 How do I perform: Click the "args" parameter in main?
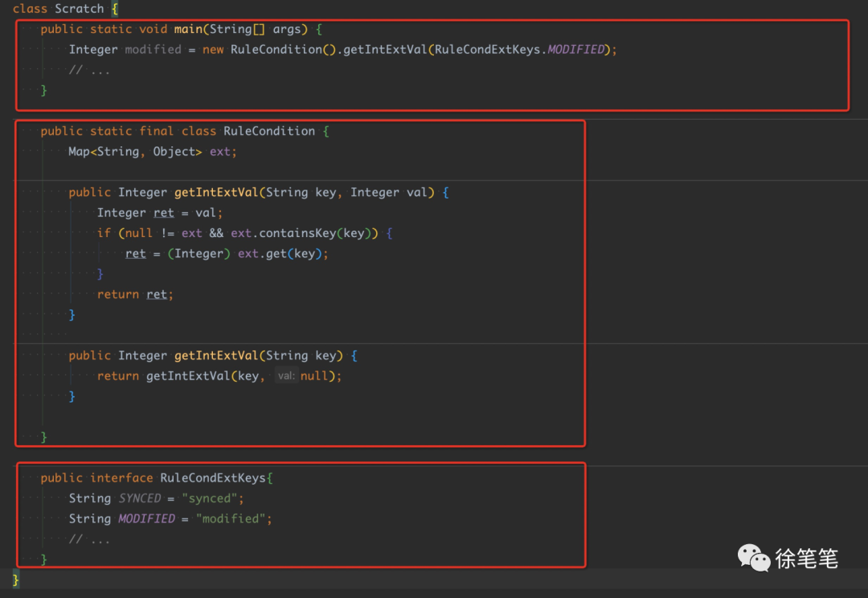click(287, 30)
